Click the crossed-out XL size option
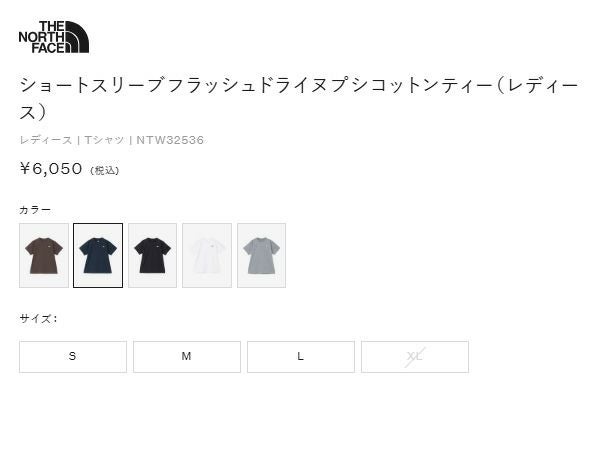This screenshot has width=600, height=450. tap(415, 357)
